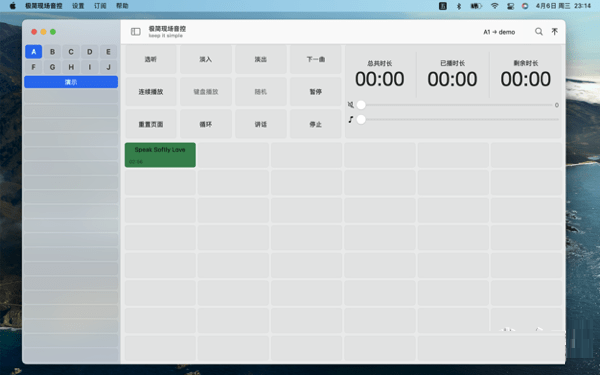Click the 剩余时长 remaining time display

pos(526,74)
